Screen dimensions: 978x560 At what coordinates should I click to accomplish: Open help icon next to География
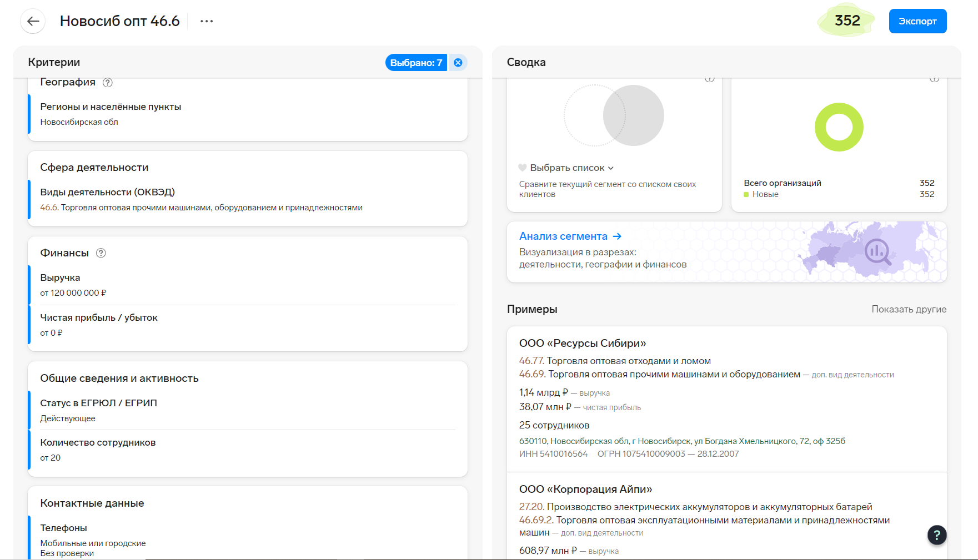coord(108,83)
